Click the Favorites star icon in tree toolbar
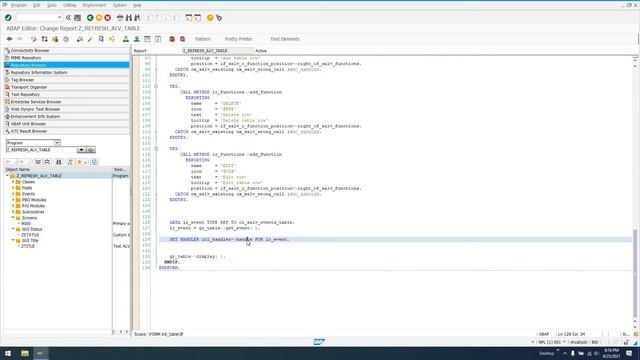This screenshot has height=360, width=640. pos(80,162)
